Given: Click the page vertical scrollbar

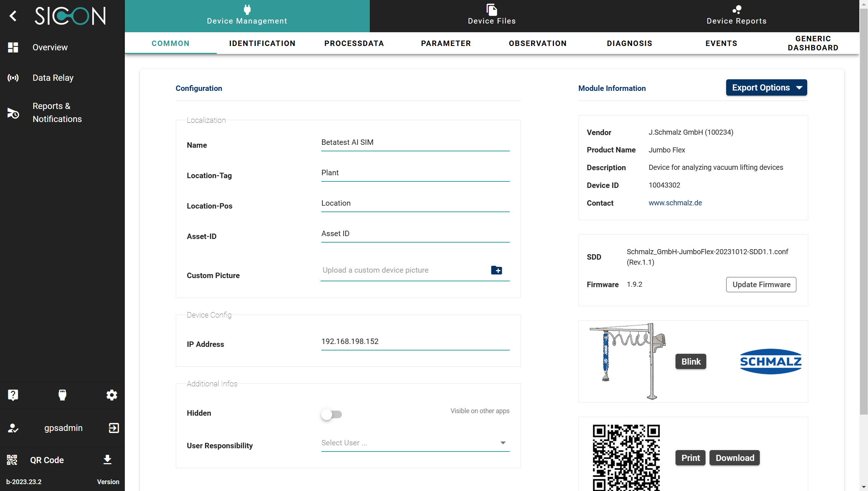Looking at the screenshot, I should (x=863, y=210).
